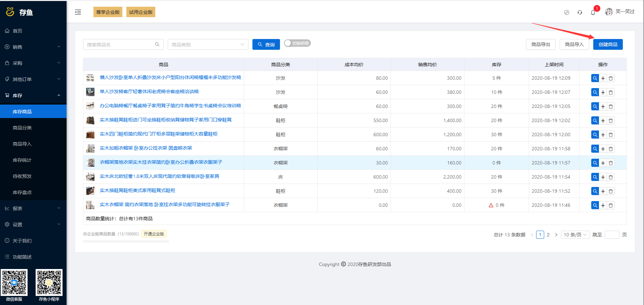Expand the 采购 sidebar menu
Viewport: 644px width, 305px height.
pyautogui.click(x=33, y=63)
